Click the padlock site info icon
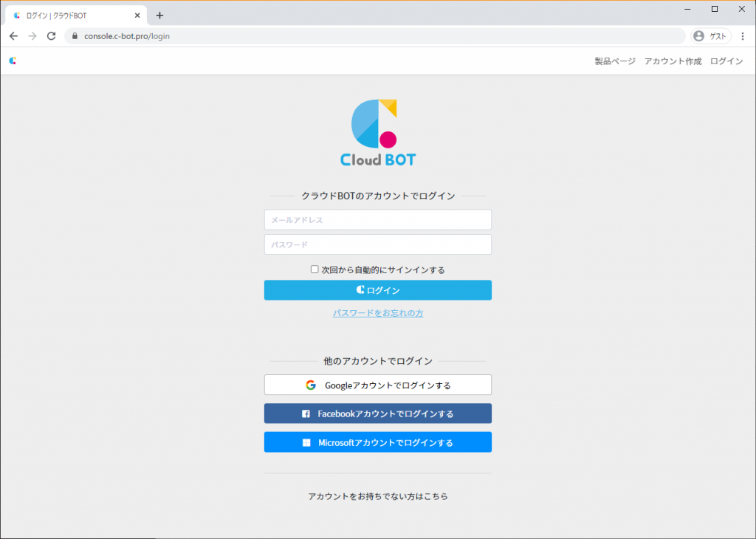Screen dimensions: 756x539 click(x=75, y=36)
